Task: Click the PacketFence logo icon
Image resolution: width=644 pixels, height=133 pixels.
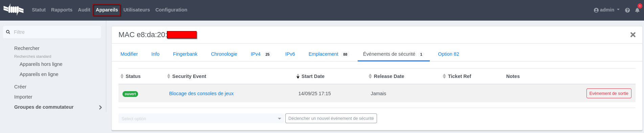Action: pyautogui.click(x=14, y=10)
